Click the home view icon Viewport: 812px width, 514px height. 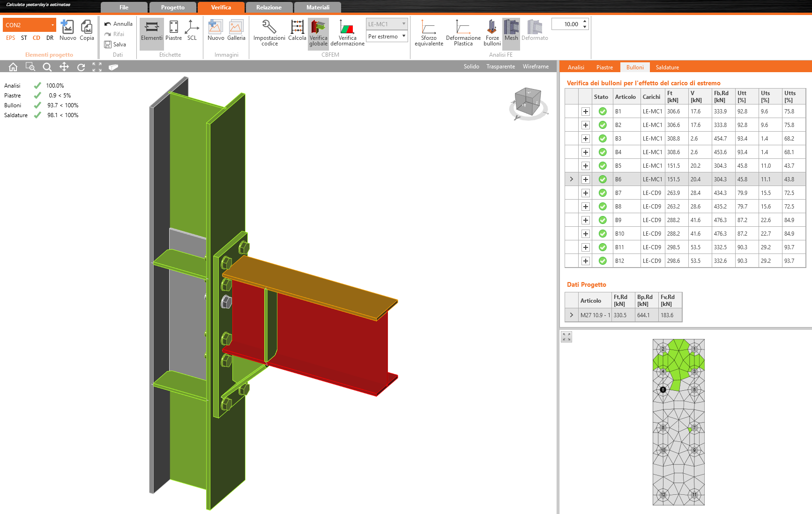tap(13, 67)
